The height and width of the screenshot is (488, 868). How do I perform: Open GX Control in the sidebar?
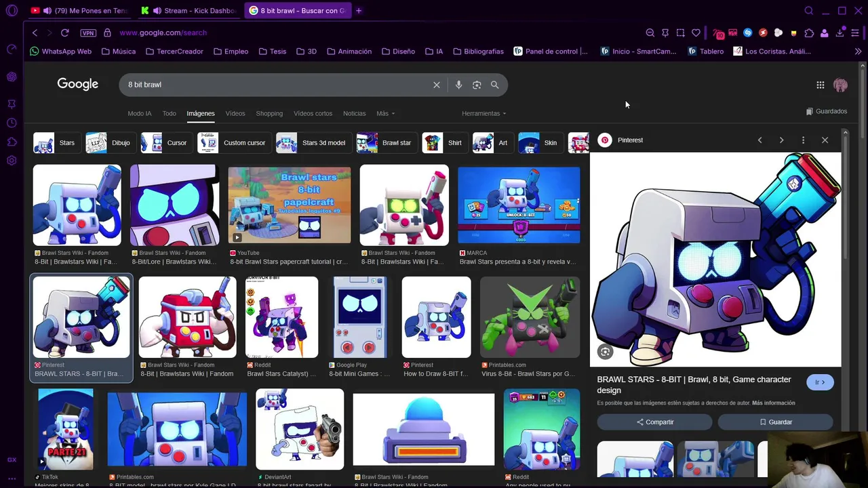click(x=12, y=49)
